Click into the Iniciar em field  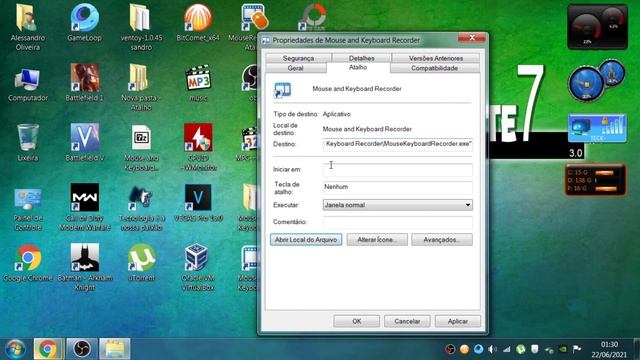[398, 169]
